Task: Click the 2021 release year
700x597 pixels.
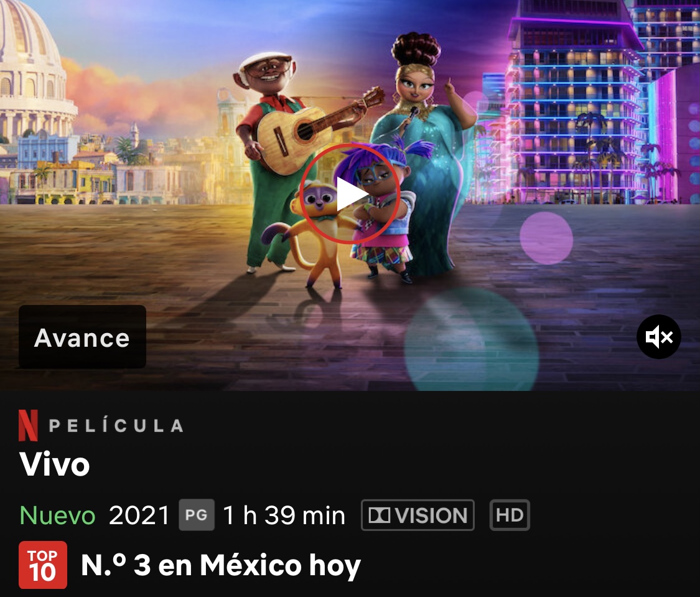Action: pyautogui.click(x=139, y=515)
